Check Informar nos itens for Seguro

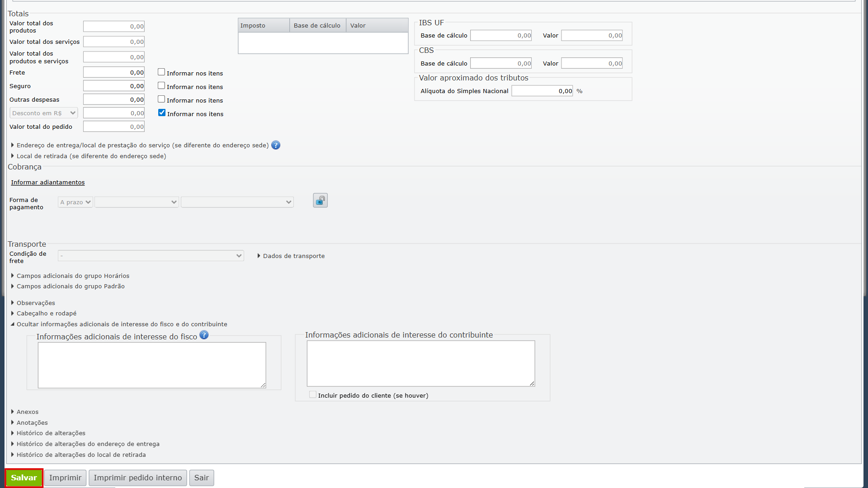[161, 86]
